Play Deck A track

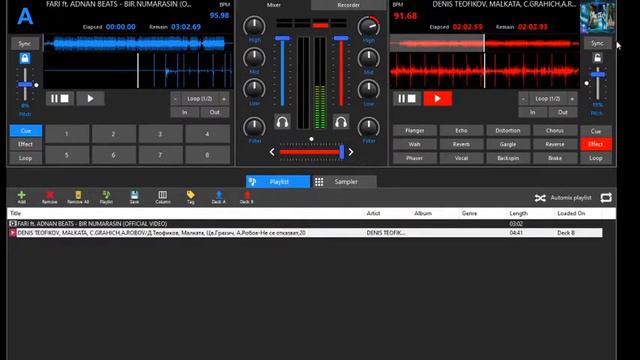(90, 98)
